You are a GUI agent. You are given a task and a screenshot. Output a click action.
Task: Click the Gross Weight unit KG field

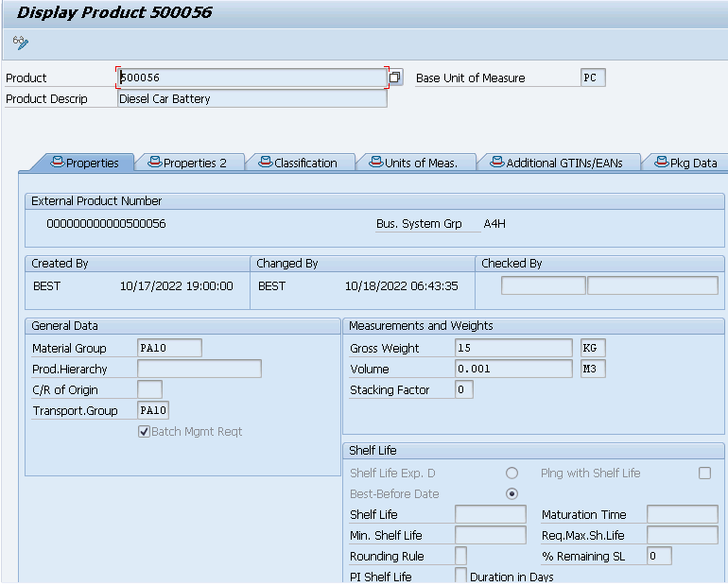click(593, 348)
